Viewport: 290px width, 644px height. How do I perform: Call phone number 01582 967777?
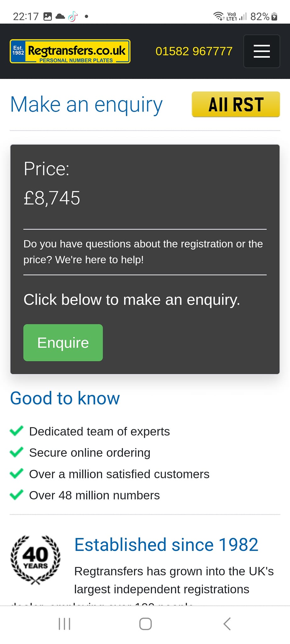(194, 51)
